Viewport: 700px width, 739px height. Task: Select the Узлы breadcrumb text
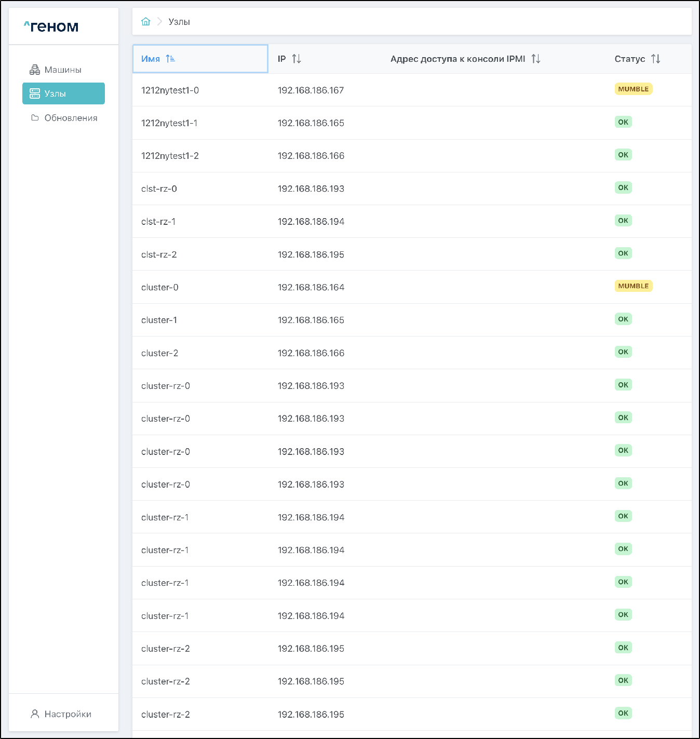179,22
